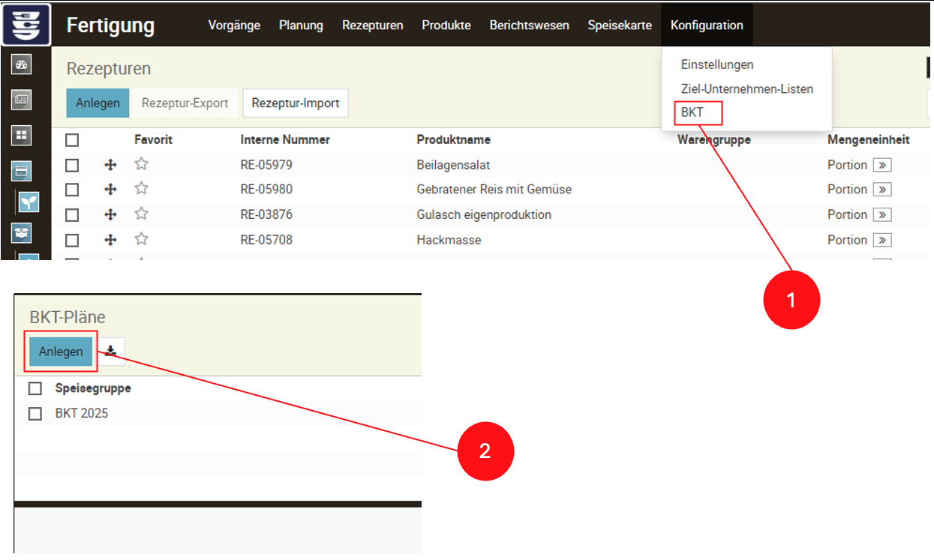Open the Konfiguration dropdown menu

[706, 25]
